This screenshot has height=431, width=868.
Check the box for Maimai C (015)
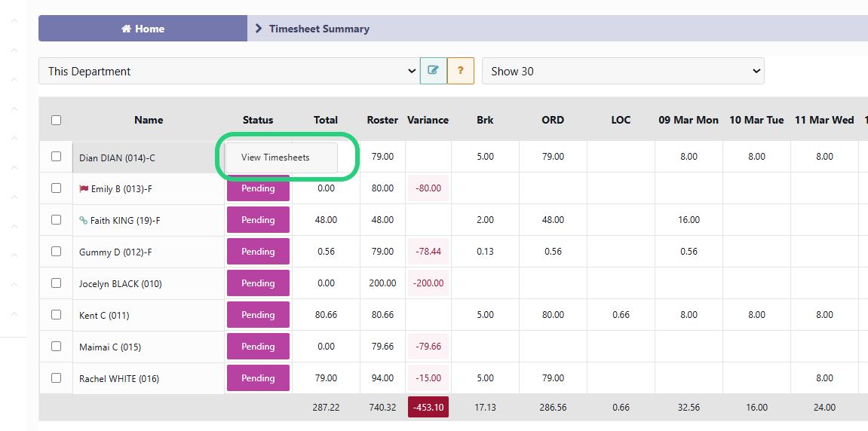point(56,347)
